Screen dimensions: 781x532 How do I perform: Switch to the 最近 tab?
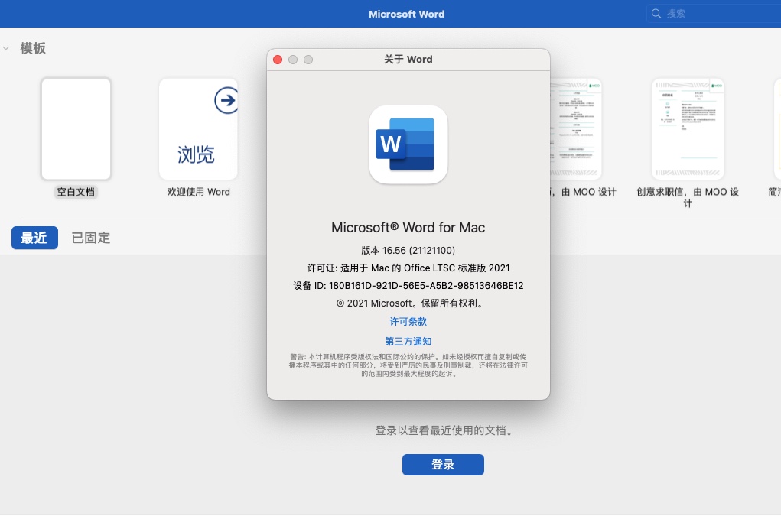tap(34, 238)
